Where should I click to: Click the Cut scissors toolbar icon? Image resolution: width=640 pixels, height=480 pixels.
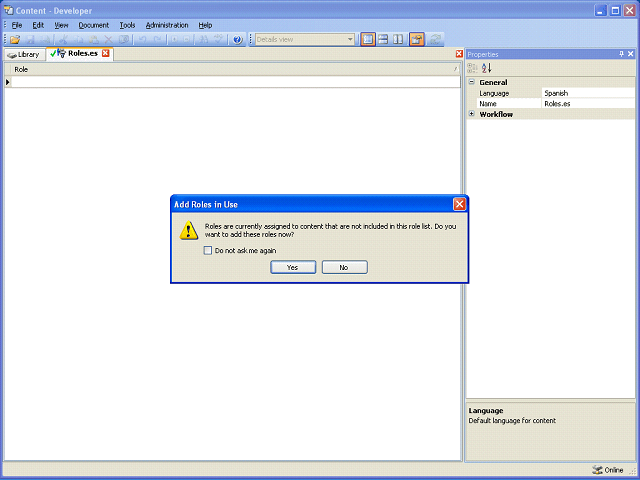tap(63, 40)
